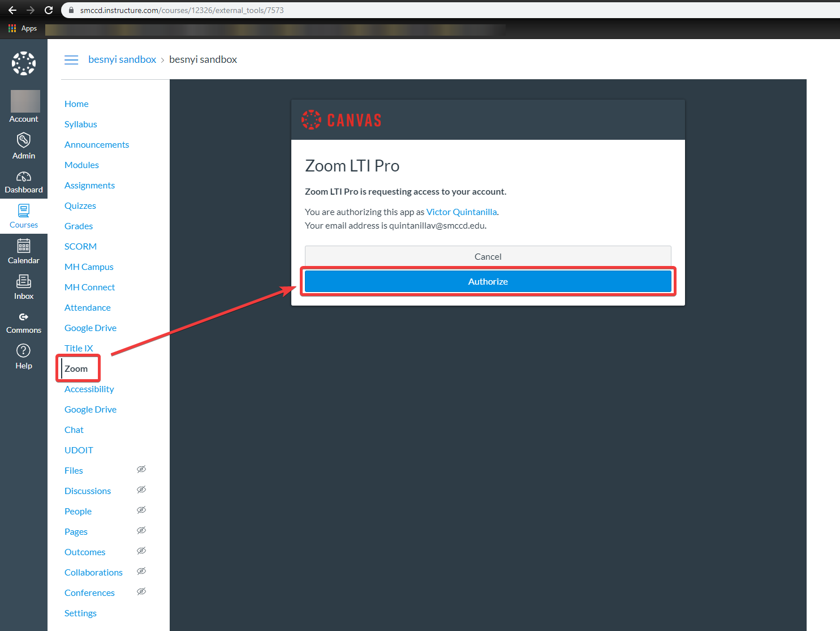
Task: Open the Chrome Apps grid shortcut
Action: (x=12, y=28)
